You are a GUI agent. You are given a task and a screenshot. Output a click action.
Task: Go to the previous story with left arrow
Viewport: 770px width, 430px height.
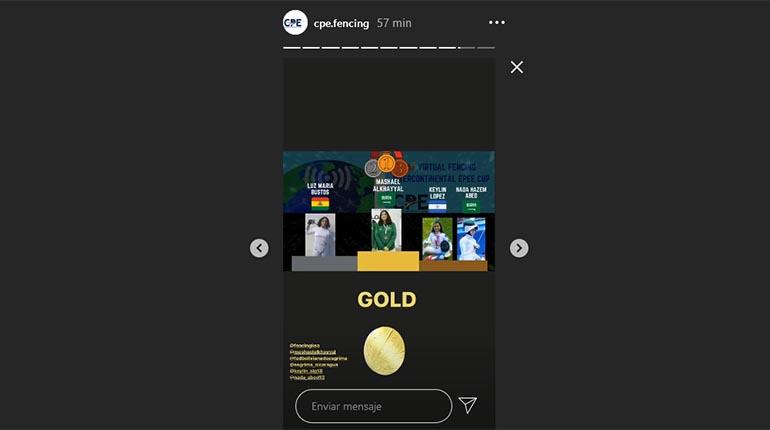pyautogui.click(x=259, y=248)
